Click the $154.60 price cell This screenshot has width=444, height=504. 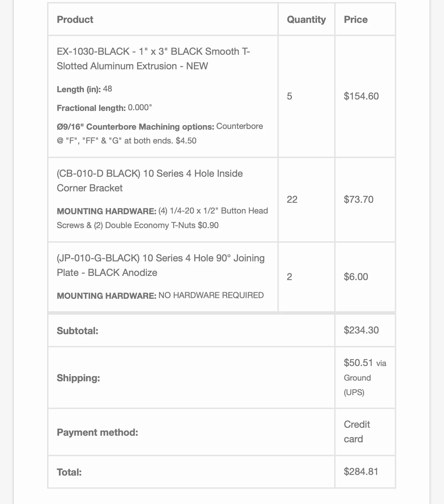pyautogui.click(x=361, y=96)
